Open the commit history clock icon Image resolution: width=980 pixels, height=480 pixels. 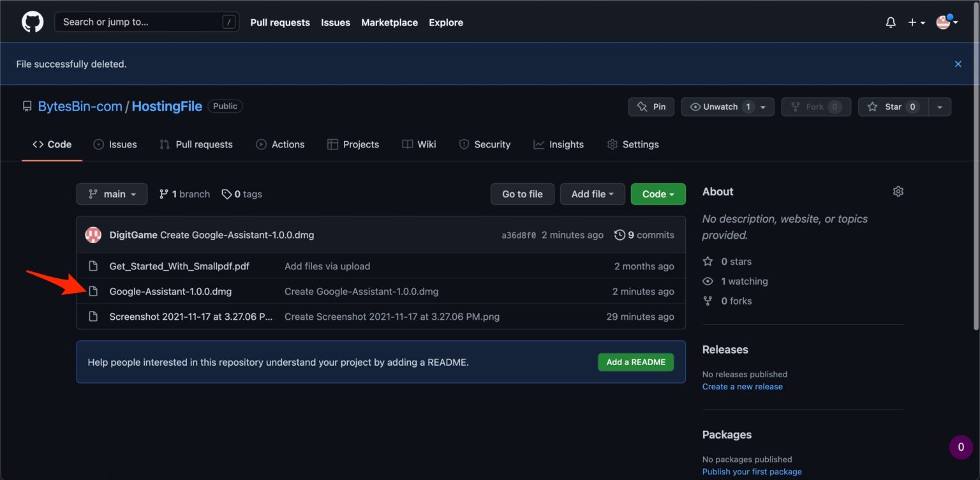tap(620, 235)
